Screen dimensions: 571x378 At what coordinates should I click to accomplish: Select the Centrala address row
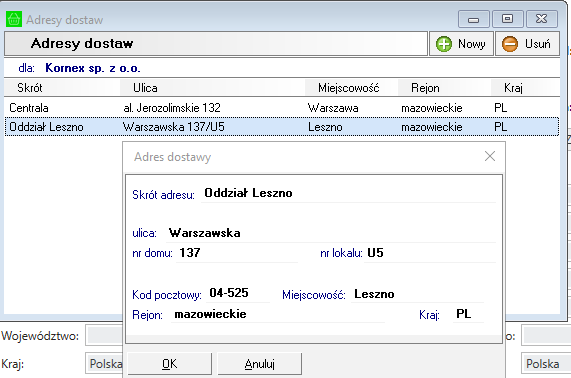point(282,108)
